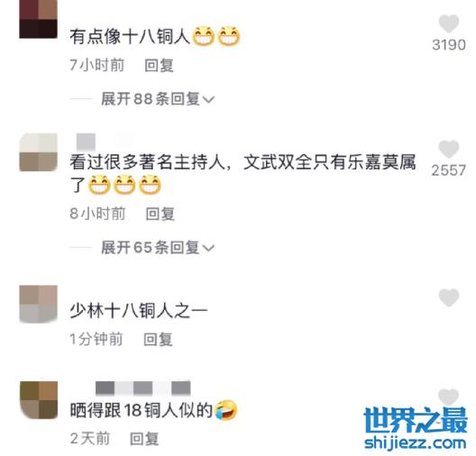476x456 pixels.
Task: Click the chevron next to 展开88条回复
Action: pos(209,99)
